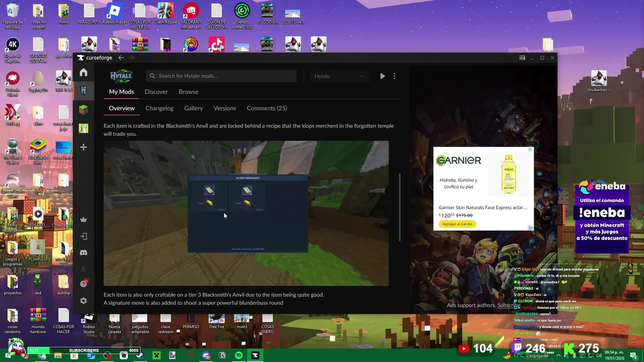Viewport: 644px width, 362px height.
Task: Open ExitLag desktop shortcut
Action: 13,115
